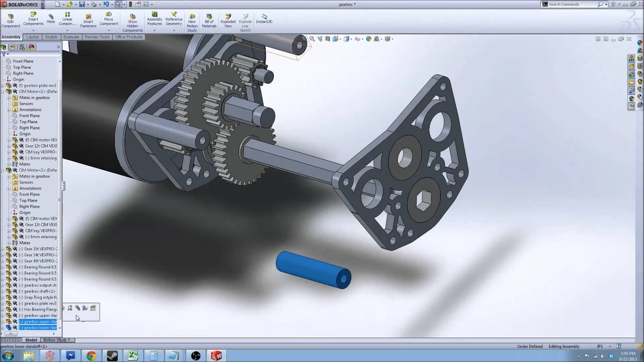Screen dimensions: 644x362
Task: Click the Select cursor tool
Action: [118, 4]
